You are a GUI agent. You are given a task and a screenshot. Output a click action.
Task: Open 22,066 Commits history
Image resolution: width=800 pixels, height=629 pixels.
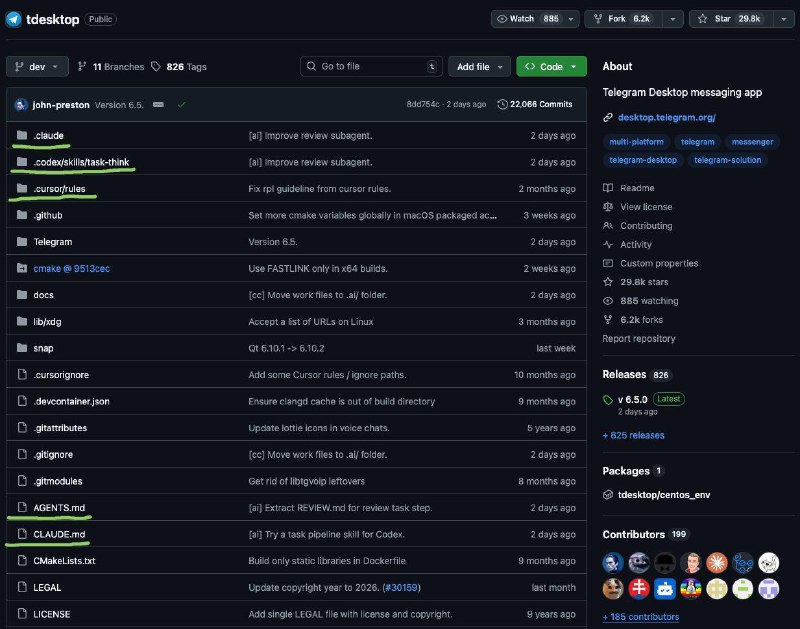coord(535,104)
